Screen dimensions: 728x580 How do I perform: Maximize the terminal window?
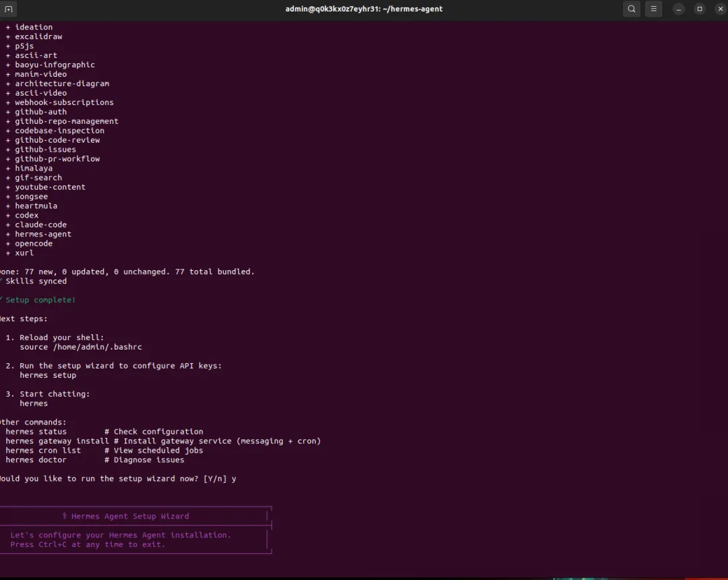click(700, 9)
